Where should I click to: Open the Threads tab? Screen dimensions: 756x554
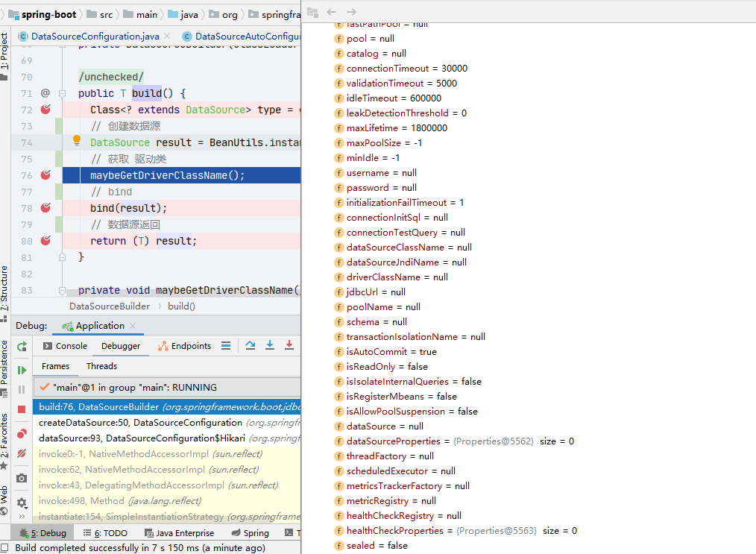(x=101, y=366)
